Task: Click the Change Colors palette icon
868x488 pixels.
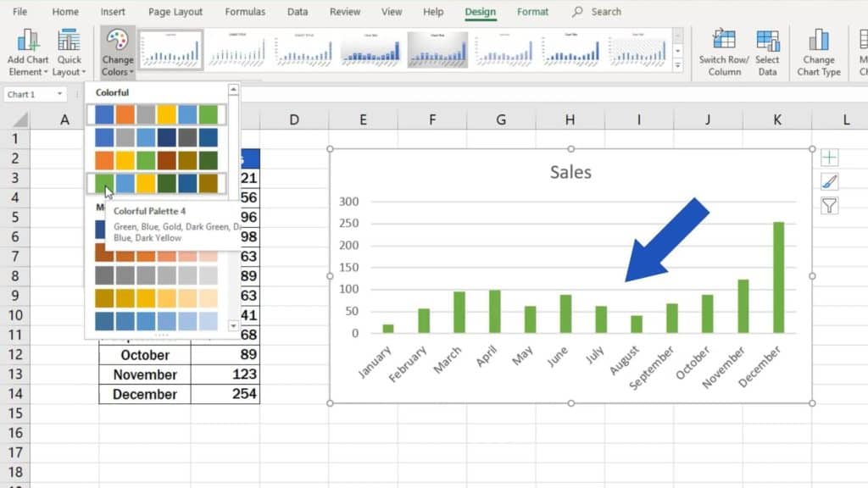Action: pyautogui.click(x=117, y=42)
